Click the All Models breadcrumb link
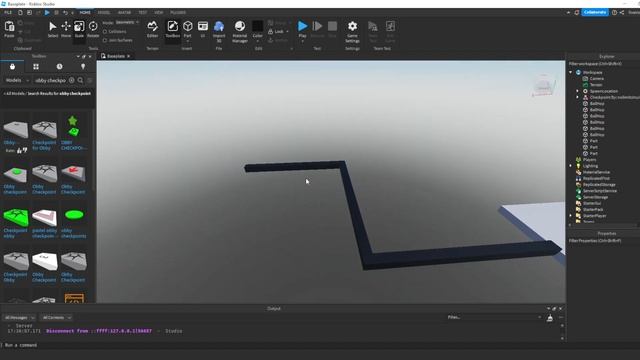The height and width of the screenshot is (360, 640). click(x=15, y=93)
